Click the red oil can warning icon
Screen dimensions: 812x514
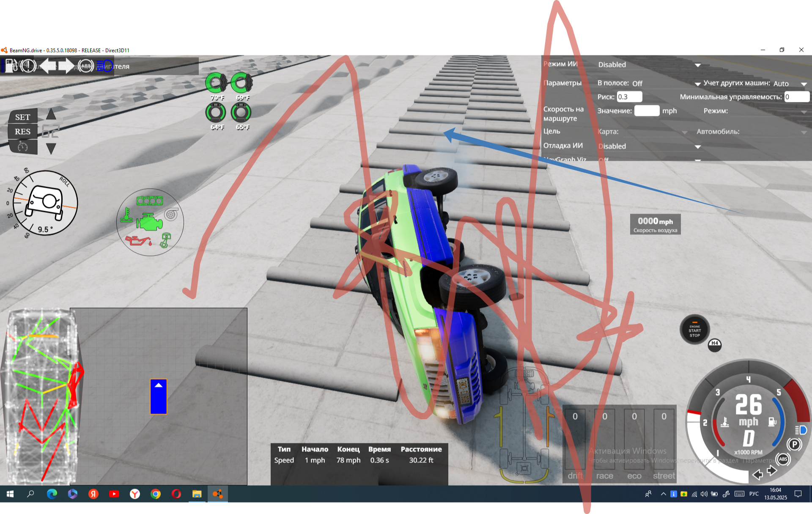(x=138, y=241)
